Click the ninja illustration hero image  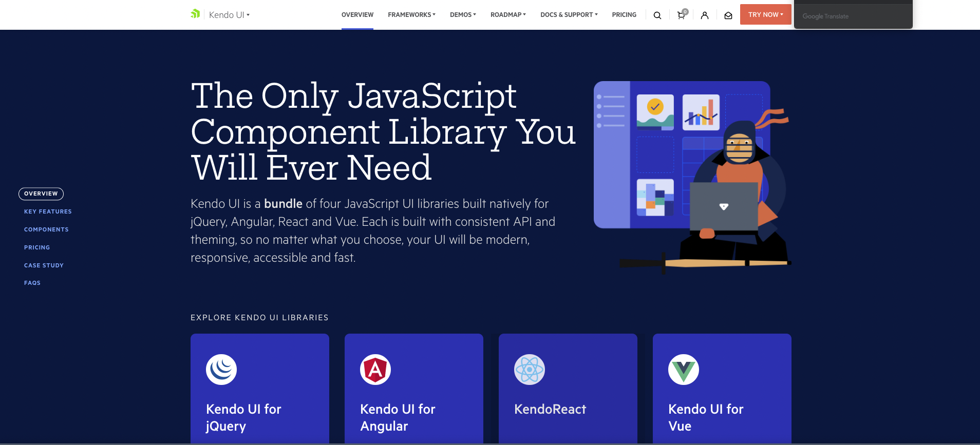pos(692,177)
